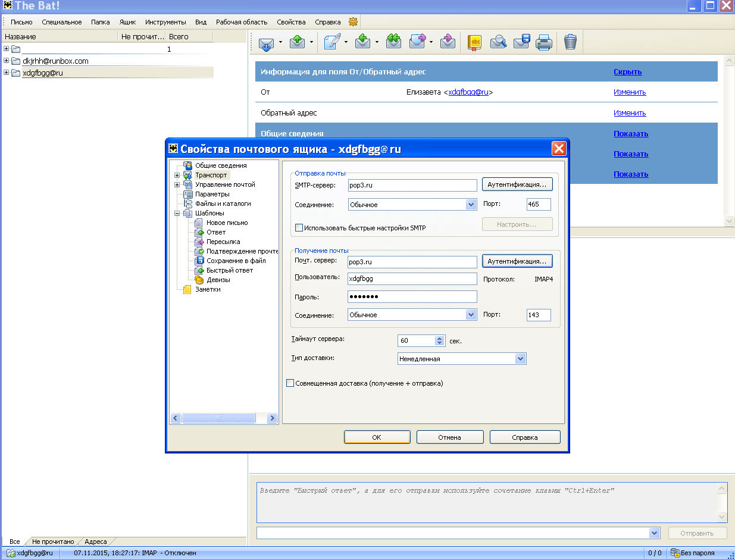Open the Address book icon
735x560 pixels.
tap(474, 42)
